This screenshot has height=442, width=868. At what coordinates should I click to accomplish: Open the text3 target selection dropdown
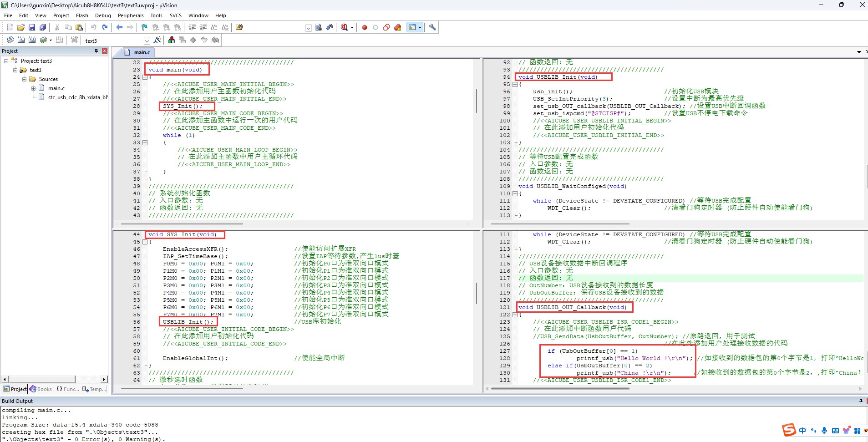[x=147, y=41]
